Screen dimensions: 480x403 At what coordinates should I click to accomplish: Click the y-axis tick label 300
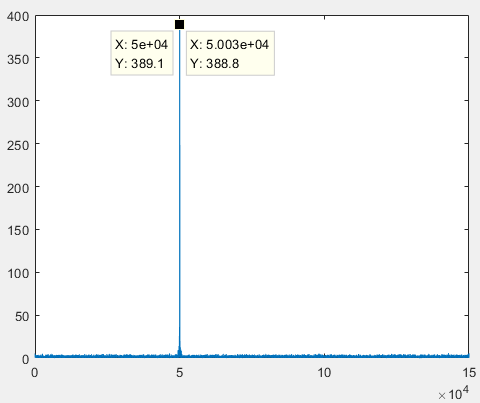pos(18,102)
